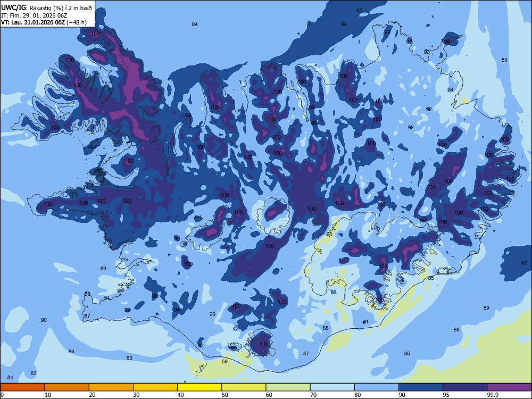This screenshot has height=399, width=532.
Task: Click the '40' legend tick label
Action: (x=180, y=395)
